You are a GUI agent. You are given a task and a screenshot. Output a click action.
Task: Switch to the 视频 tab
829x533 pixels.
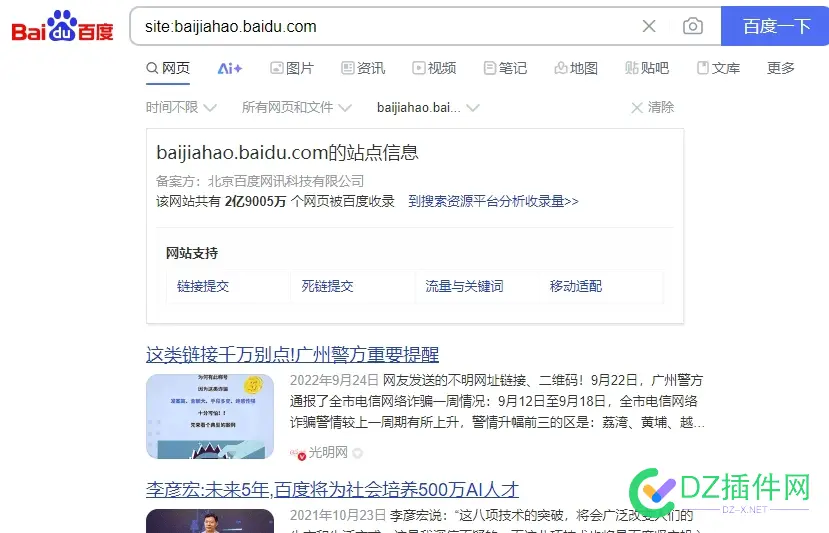click(434, 68)
